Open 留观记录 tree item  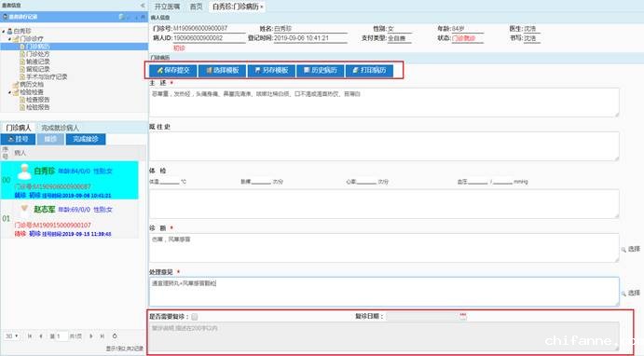[37, 69]
